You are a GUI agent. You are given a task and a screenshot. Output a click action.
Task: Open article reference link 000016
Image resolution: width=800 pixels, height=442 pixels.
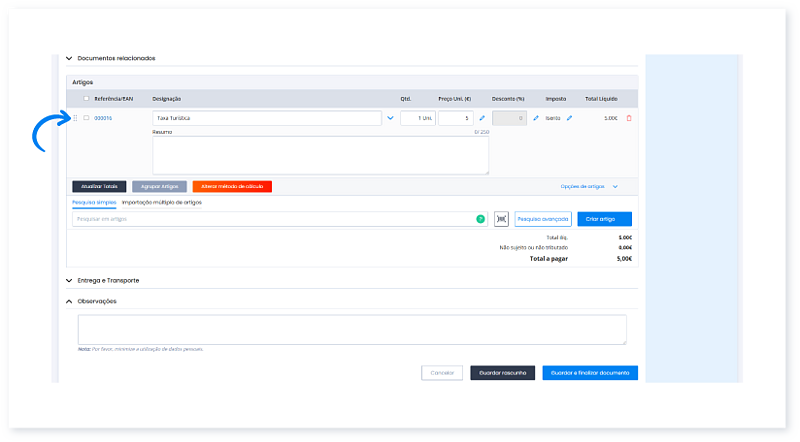click(x=103, y=118)
